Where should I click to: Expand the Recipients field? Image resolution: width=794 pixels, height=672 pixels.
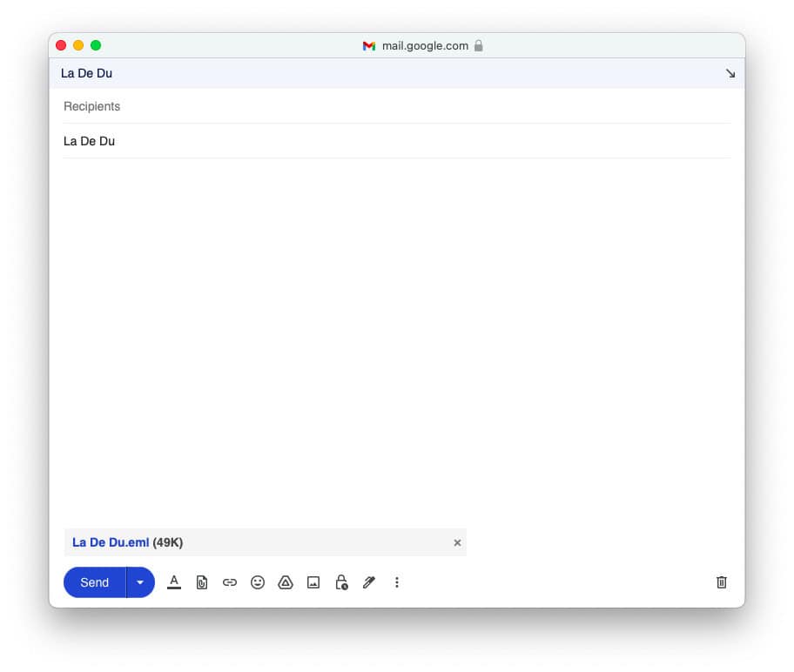(x=261, y=106)
